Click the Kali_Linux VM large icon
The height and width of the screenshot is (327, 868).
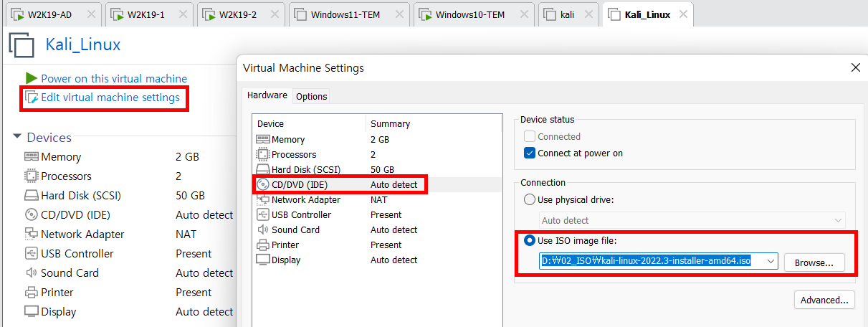22,45
